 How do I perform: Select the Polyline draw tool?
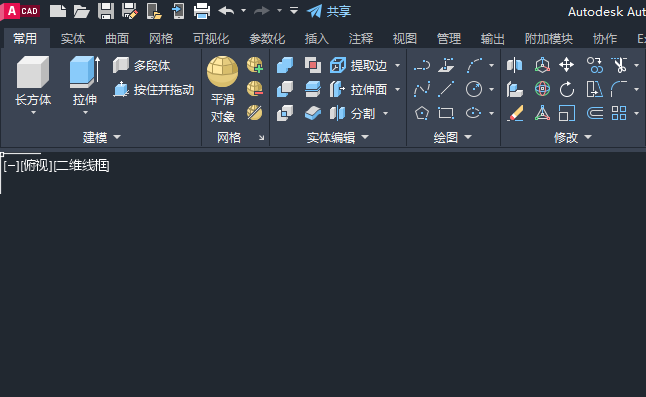(421, 65)
